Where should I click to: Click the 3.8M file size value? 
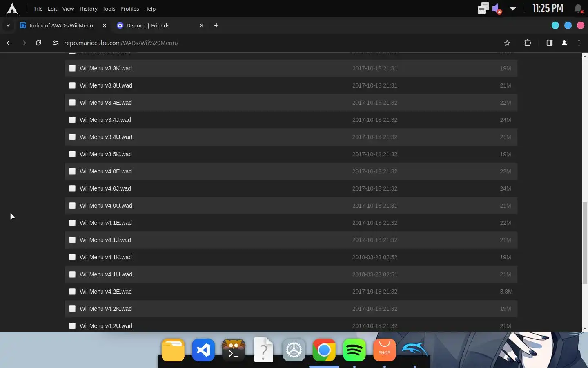(x=506, y=292)
